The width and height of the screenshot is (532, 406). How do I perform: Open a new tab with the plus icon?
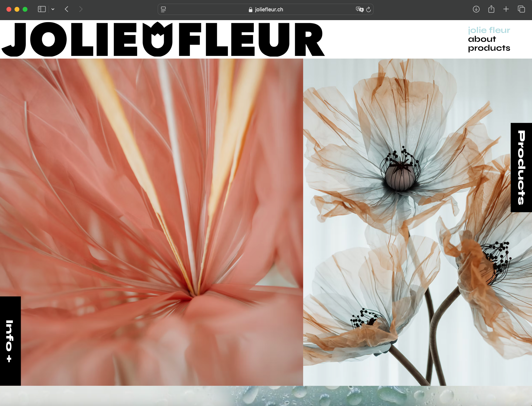click(x=506, y=9)
